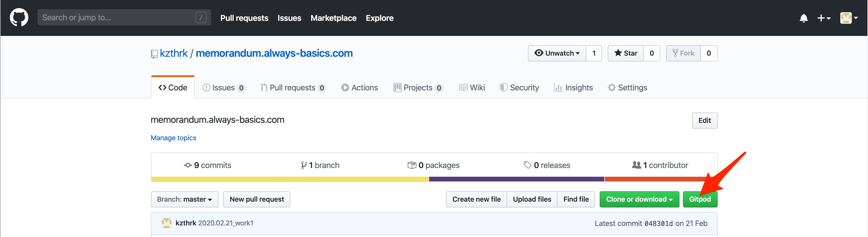868x237 pixels.
Task: Open Explore in the top navigation
Action: 379,18
